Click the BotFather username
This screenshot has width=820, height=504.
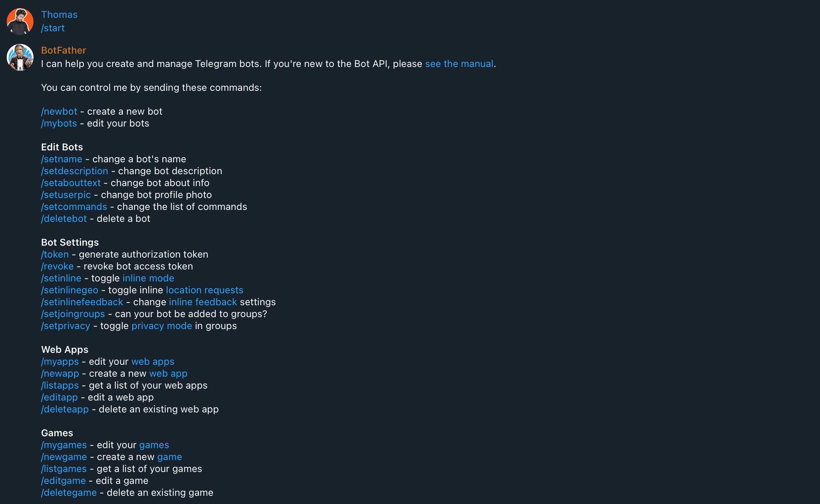(x=63, y=50)
